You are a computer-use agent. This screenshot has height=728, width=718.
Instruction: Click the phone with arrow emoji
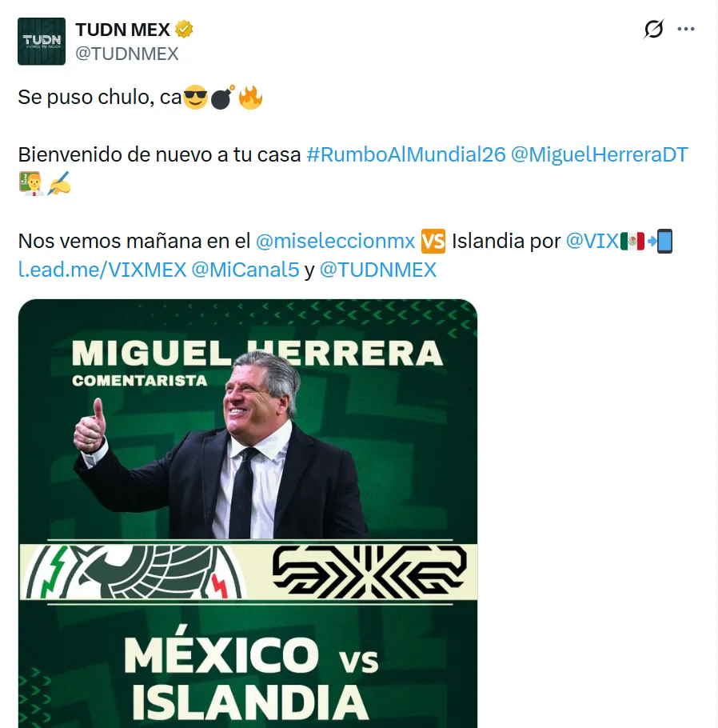pos(660,242)
